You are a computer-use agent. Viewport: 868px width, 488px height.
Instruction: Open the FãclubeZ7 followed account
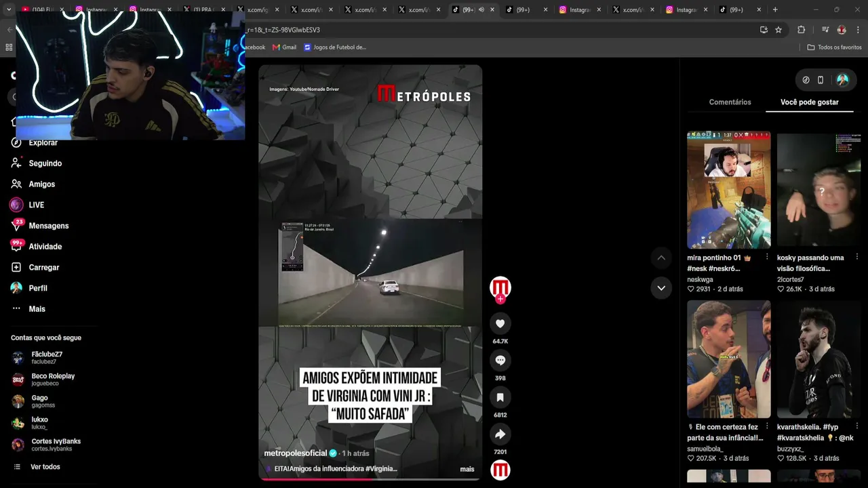(x=46, y=357)
